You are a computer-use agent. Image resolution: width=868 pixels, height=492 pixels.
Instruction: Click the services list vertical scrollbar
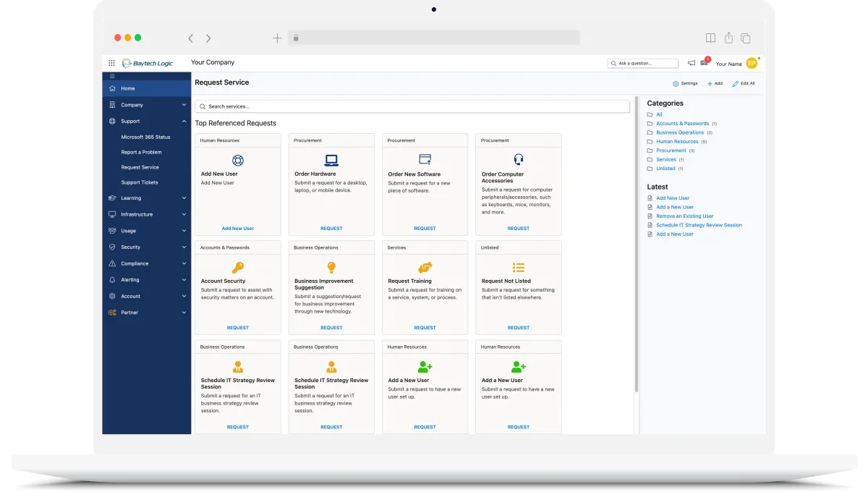tap(637, 245)
